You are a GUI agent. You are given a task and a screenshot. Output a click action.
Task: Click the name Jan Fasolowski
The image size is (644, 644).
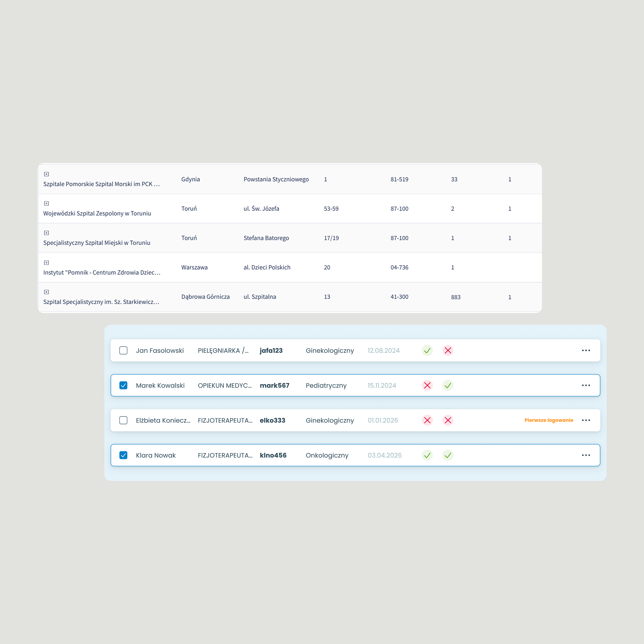160,350
